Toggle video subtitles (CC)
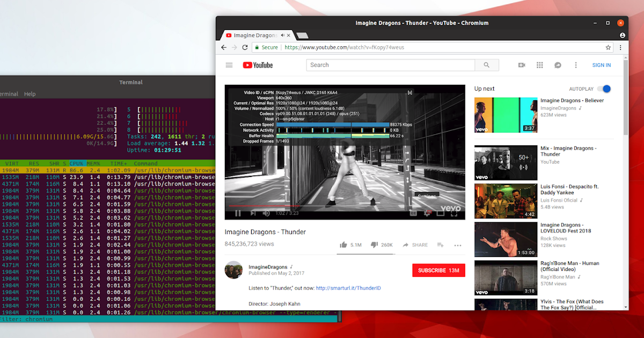 point(413,213)
